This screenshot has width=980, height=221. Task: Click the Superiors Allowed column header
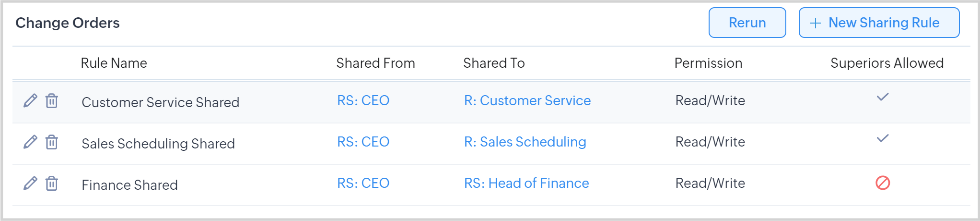[887, 63]
